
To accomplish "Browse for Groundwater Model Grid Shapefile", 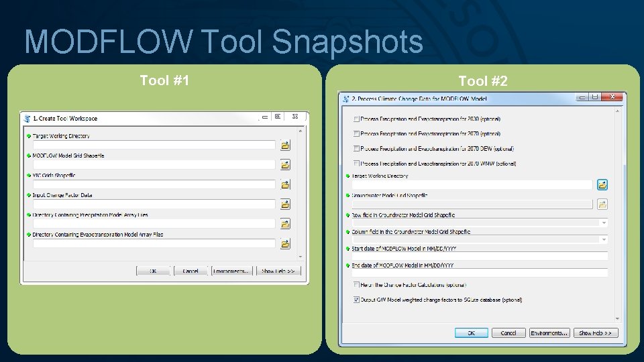I will click(602, 204).
